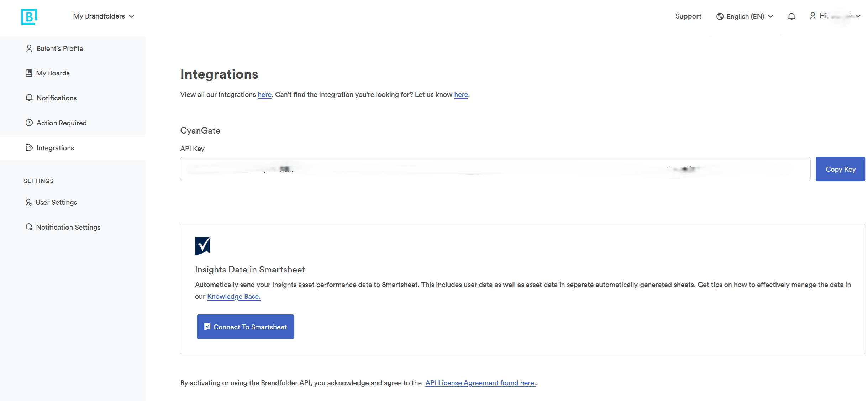Click the Brandfolder logo icon
The height and width of the screenshot is (401, 868).
29,16
